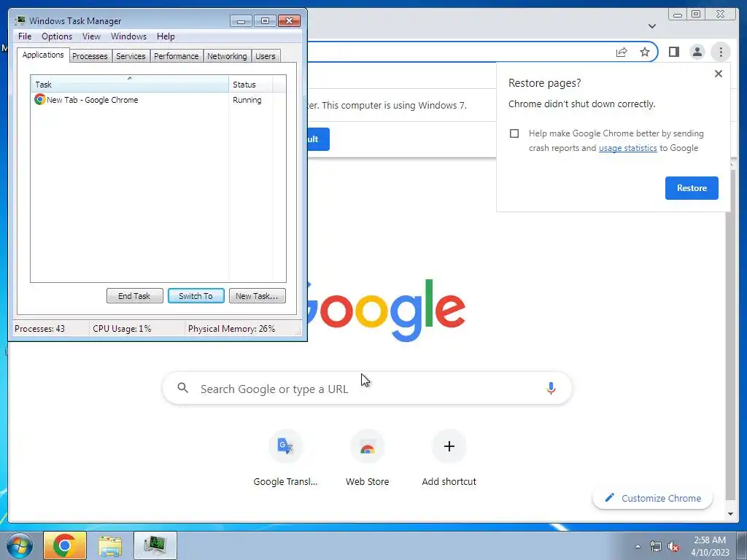747x560 pixels.
Task: Switch to the Networking tab
Action: [x=227, y=56]
